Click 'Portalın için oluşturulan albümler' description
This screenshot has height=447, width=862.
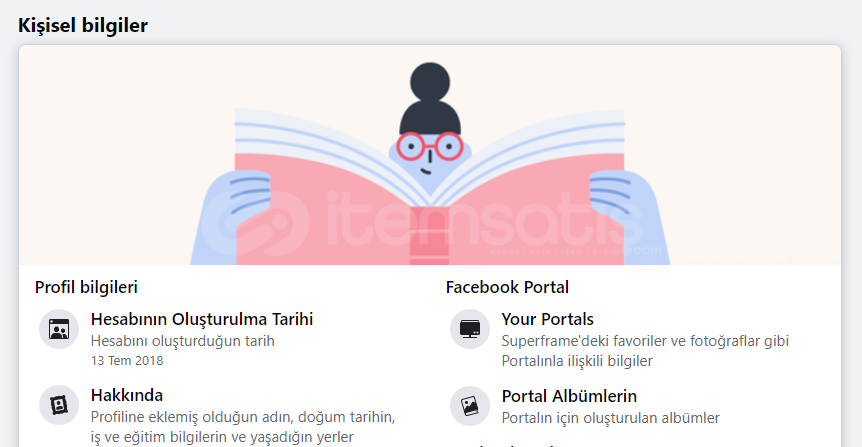pos(610,418)
